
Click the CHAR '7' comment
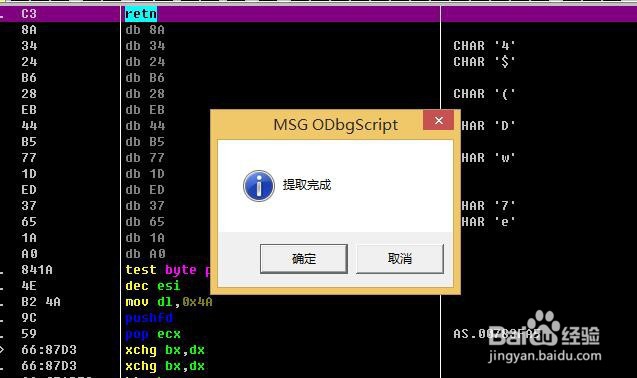click(488, 206)
